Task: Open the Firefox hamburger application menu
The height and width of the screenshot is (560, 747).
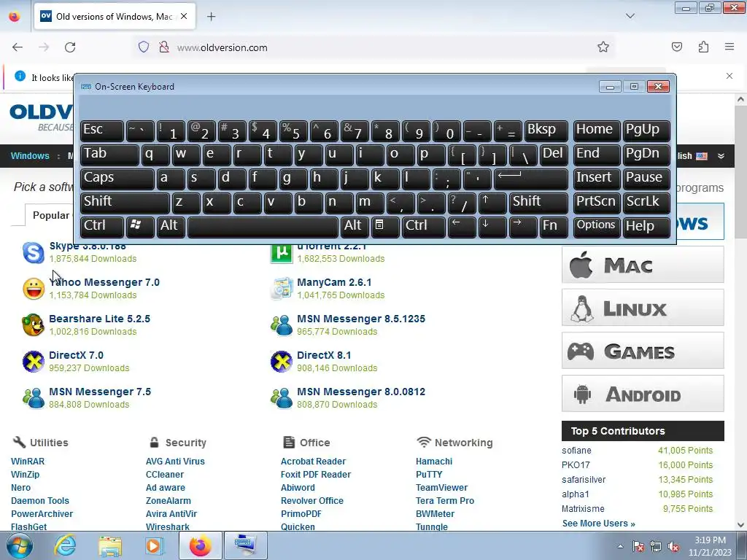Action: click(x=729, y=47)
